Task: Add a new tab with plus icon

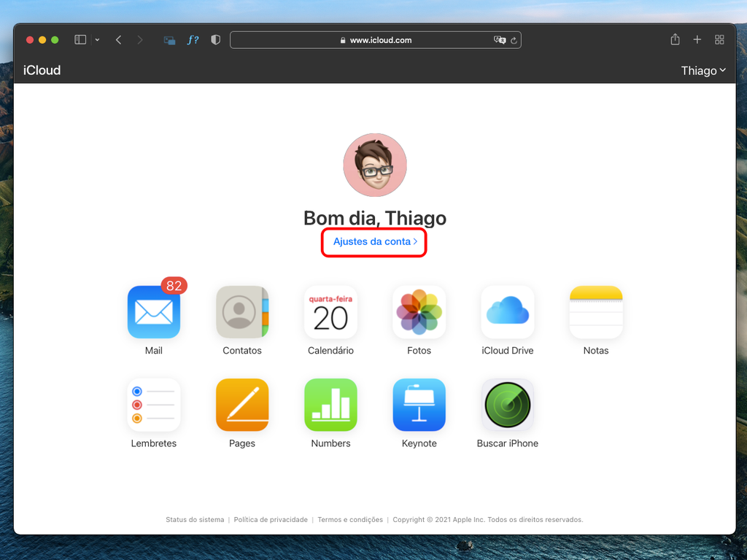Action: pyautogui.click(x=697, y=40)
